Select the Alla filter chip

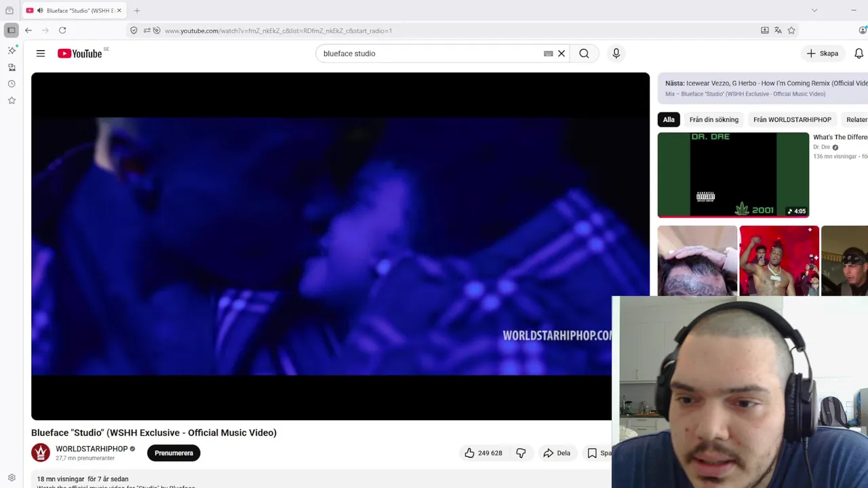coord(669,119)
